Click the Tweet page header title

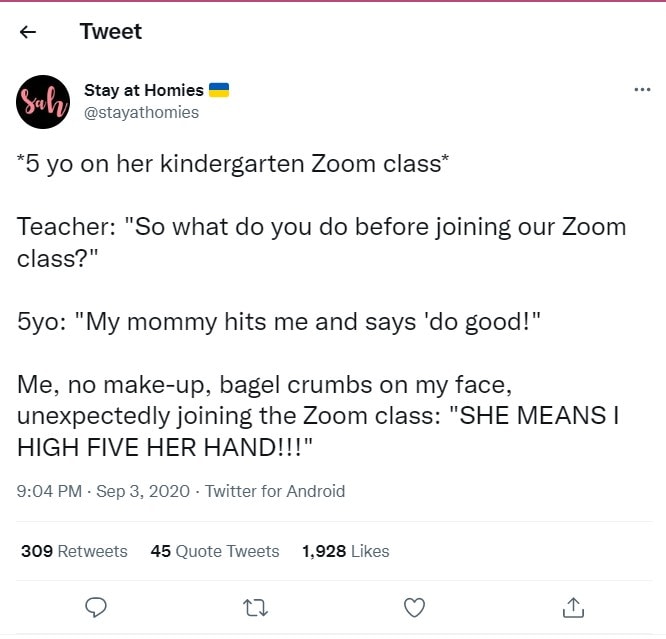(110, 32)
